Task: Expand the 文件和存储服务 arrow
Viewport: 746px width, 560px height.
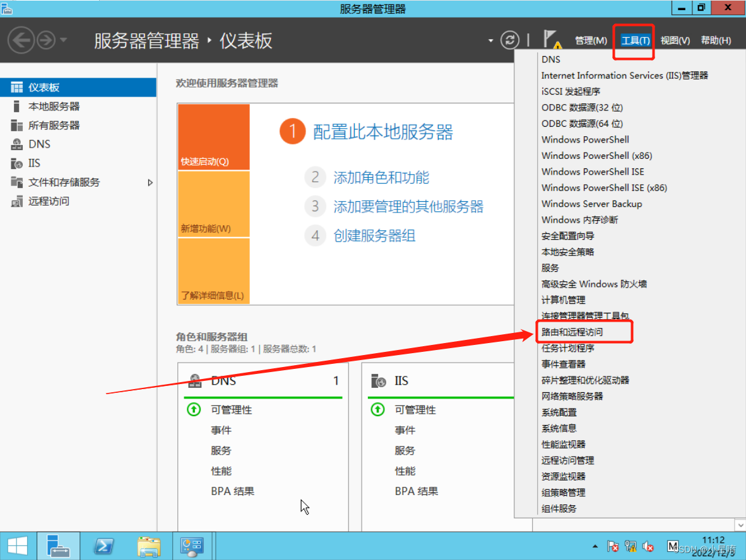Action: tap(150, 182)
